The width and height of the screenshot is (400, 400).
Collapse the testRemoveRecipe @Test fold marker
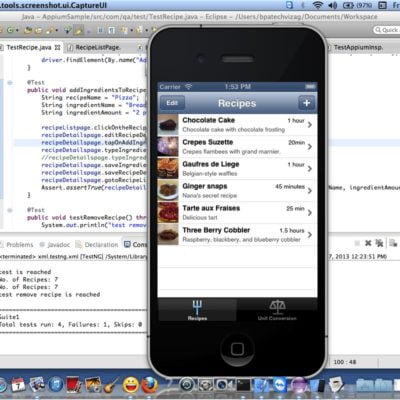10,210
